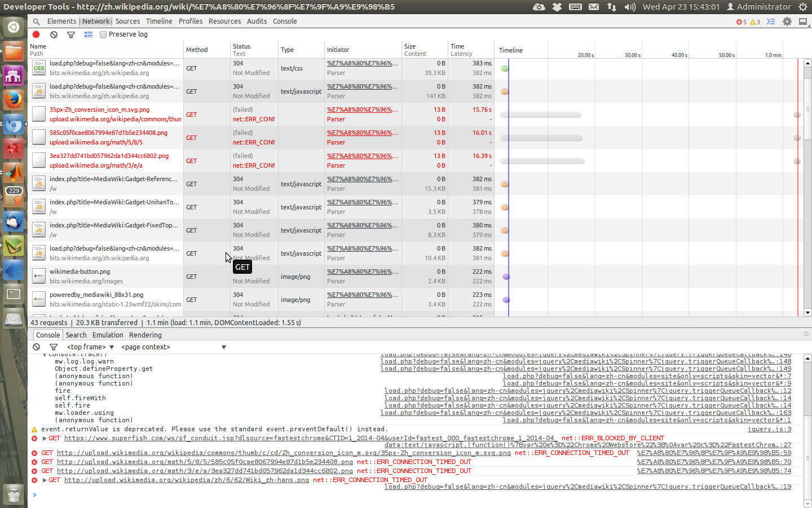
Task: Collapse the console.trace() disclosure triangle
Action: (45, 355)
